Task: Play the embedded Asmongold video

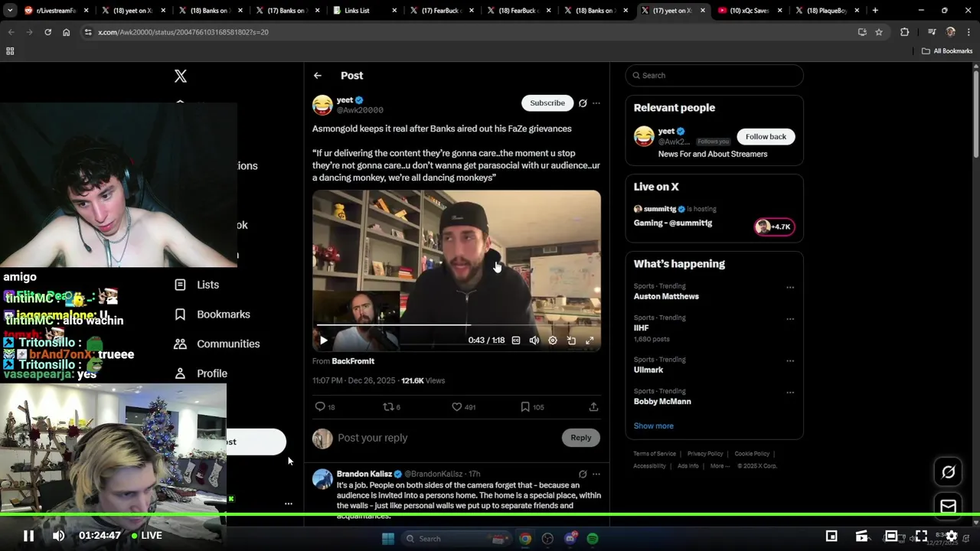Action: click(323, 341)
